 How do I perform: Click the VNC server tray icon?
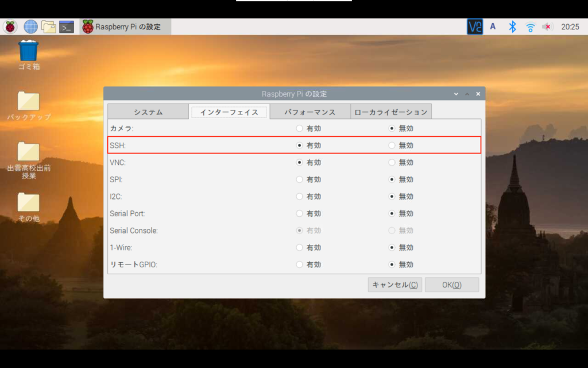click(x=475, y=26)
